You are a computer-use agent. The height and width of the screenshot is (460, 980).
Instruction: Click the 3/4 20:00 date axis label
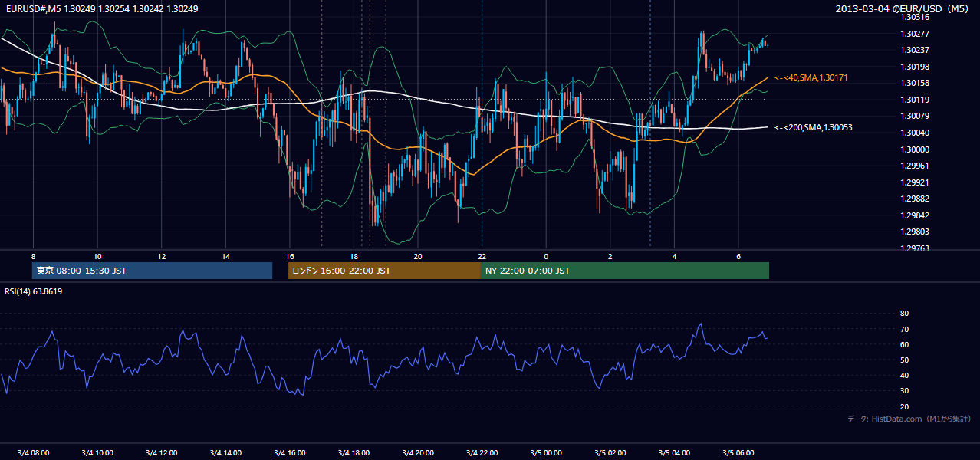click(418, 452)
